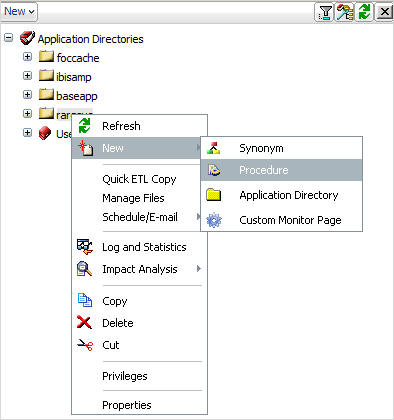Expand the foccache folder
The width and height of the screenshot is (394, 420).
click(x=27, y=57)
